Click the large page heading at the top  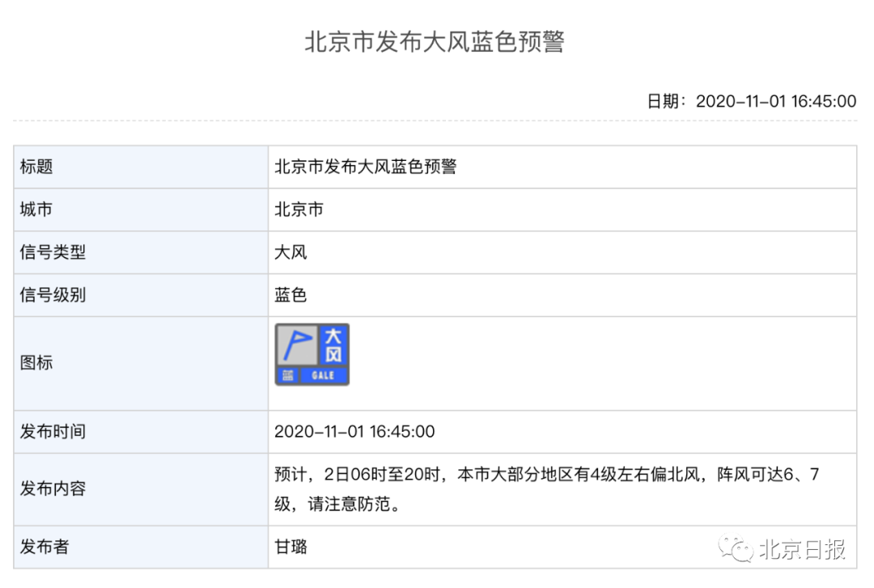click(435, 42)
